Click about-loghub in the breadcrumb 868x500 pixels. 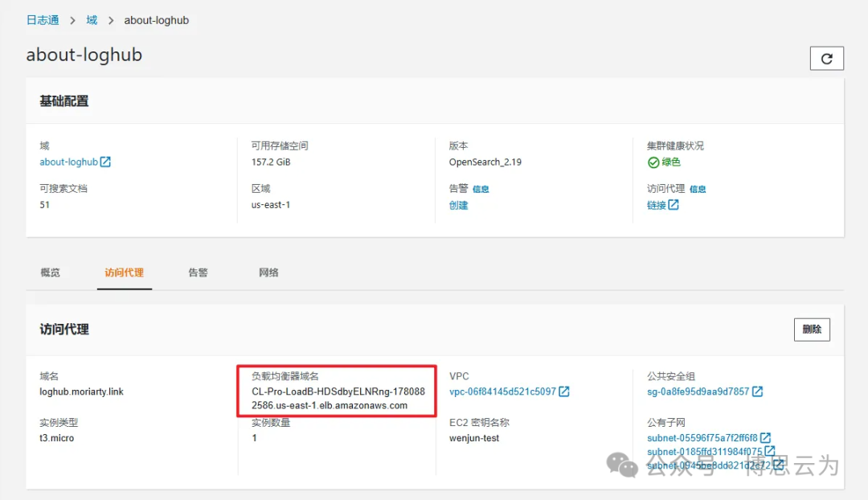tap(156, 20)
